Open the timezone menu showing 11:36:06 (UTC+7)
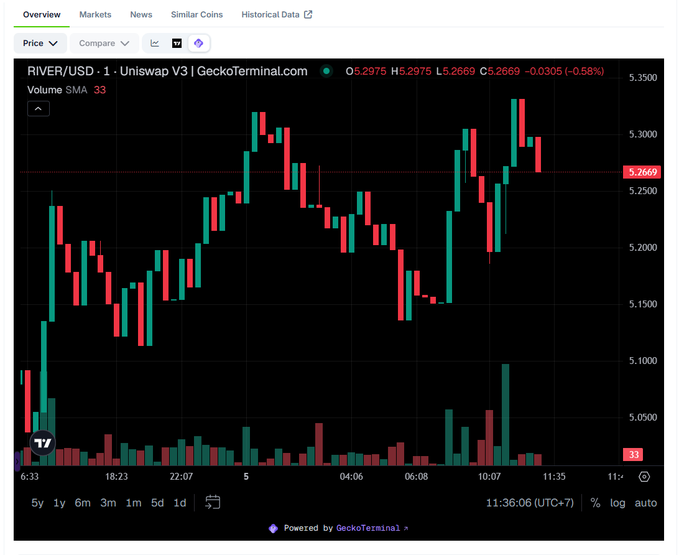 tap(530, 503)
